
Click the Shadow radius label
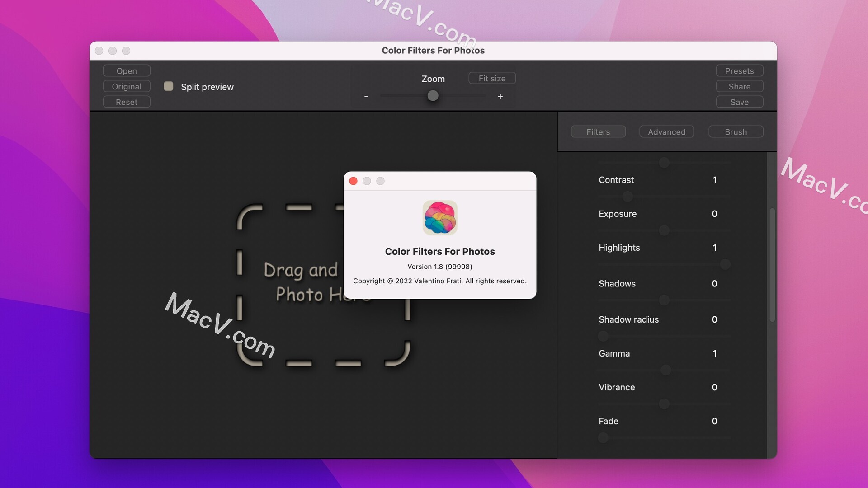[x=628, y=319]
